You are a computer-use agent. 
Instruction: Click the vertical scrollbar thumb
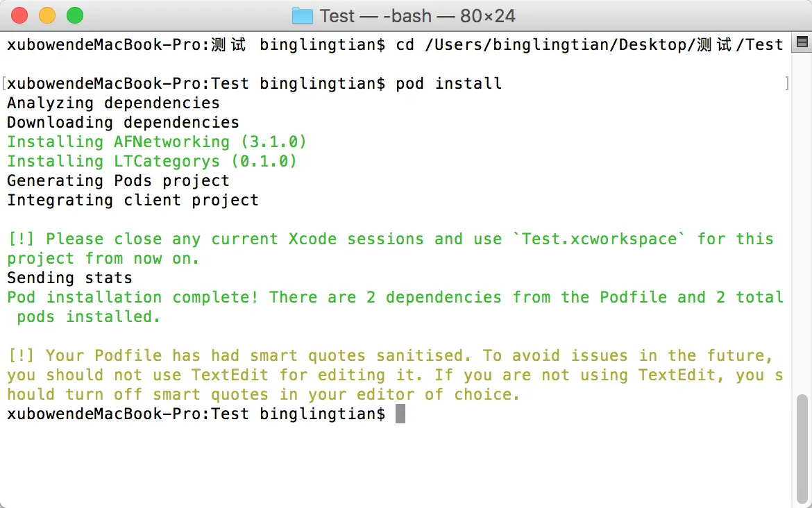click(802, 448)
